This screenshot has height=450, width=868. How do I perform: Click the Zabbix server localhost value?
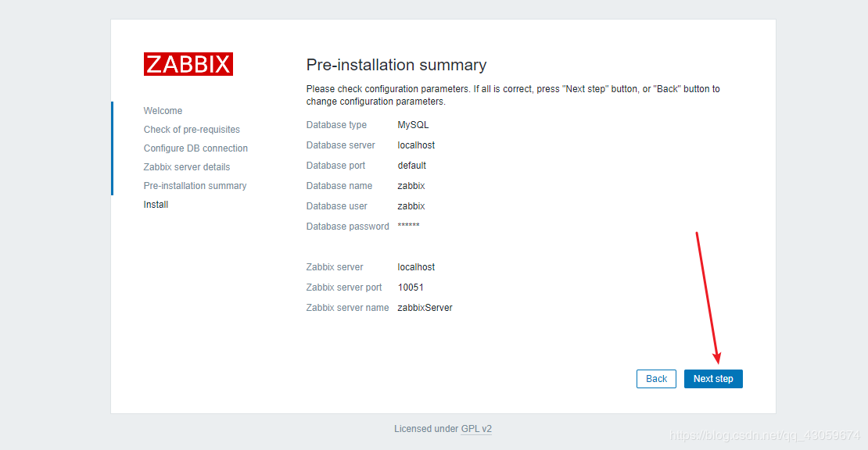pyautogui.click(x=416, y=267)
